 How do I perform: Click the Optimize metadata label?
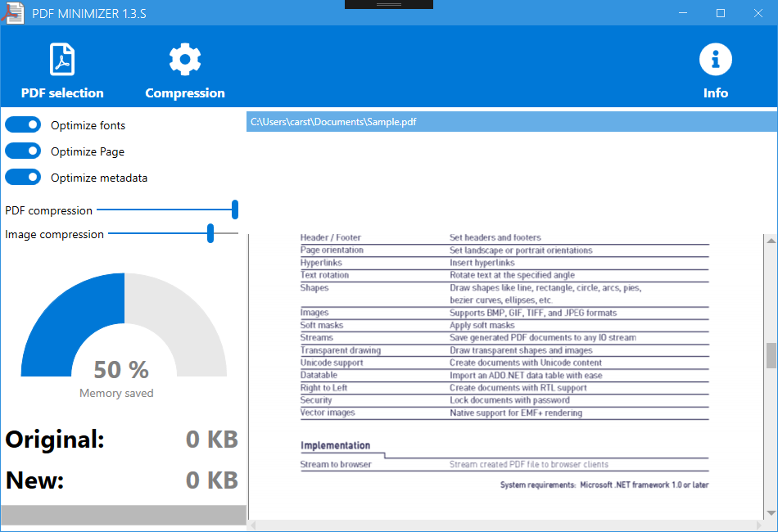point(99,178)
